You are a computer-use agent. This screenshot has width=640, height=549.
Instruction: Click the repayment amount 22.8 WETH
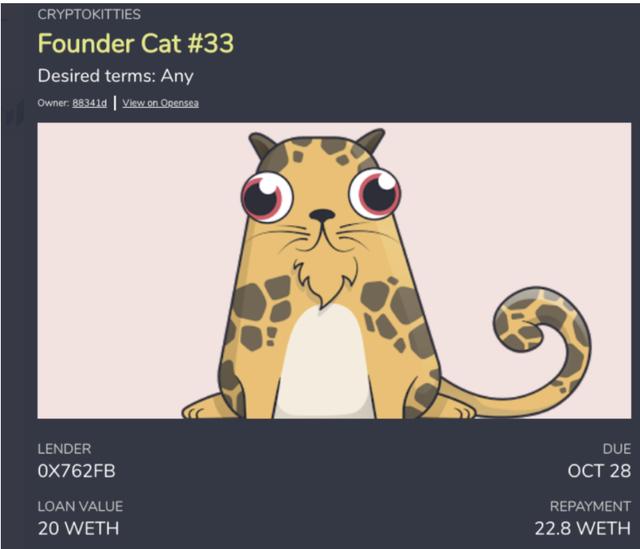tap(583, 529)
